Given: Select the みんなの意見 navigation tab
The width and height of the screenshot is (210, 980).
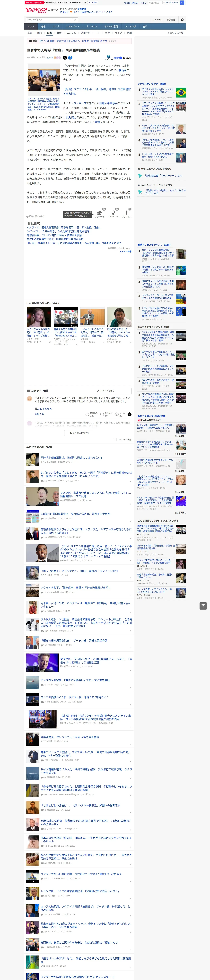Looking at the screenshot, I should pyautogui.click(x=111, y=27).
